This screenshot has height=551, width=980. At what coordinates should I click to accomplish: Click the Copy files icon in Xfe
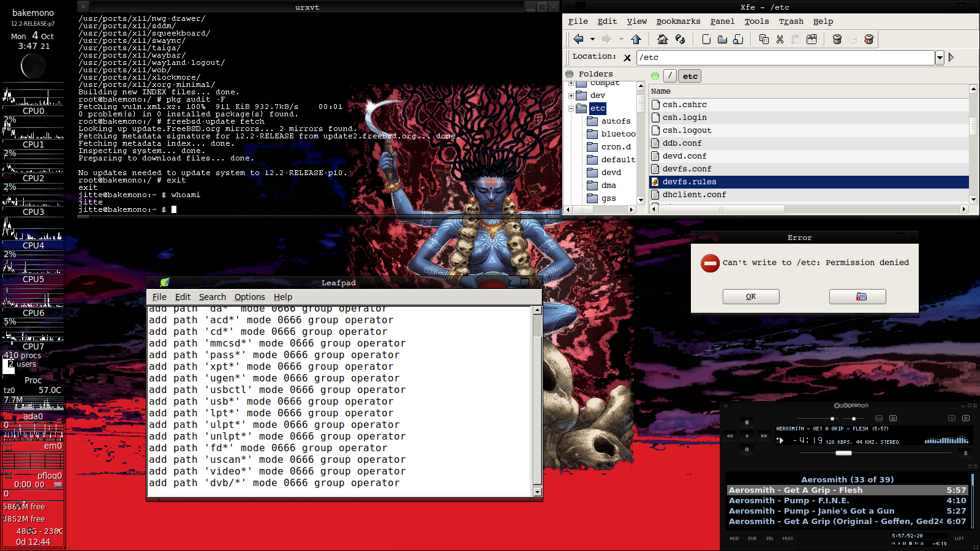764,39
